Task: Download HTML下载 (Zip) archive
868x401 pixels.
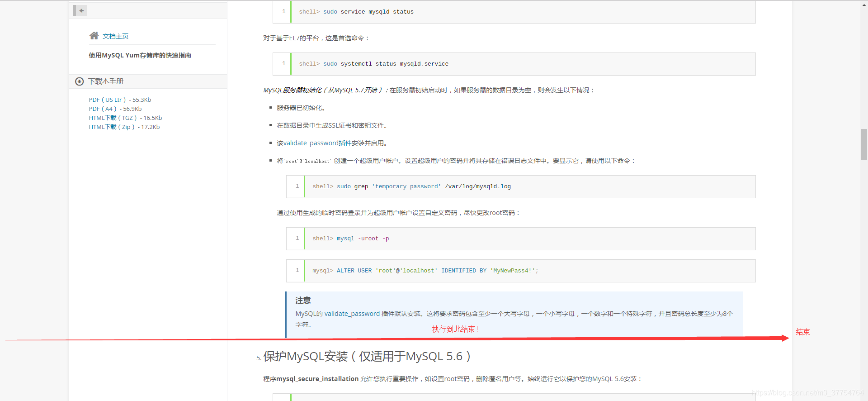Action: click(x=112, y=127)
